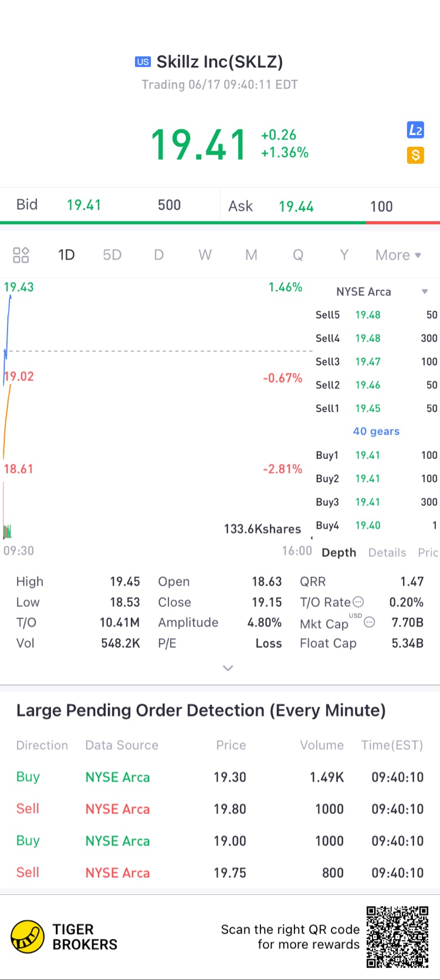Tap the US market flag badge
440x980 pixels.
[143, 62]
